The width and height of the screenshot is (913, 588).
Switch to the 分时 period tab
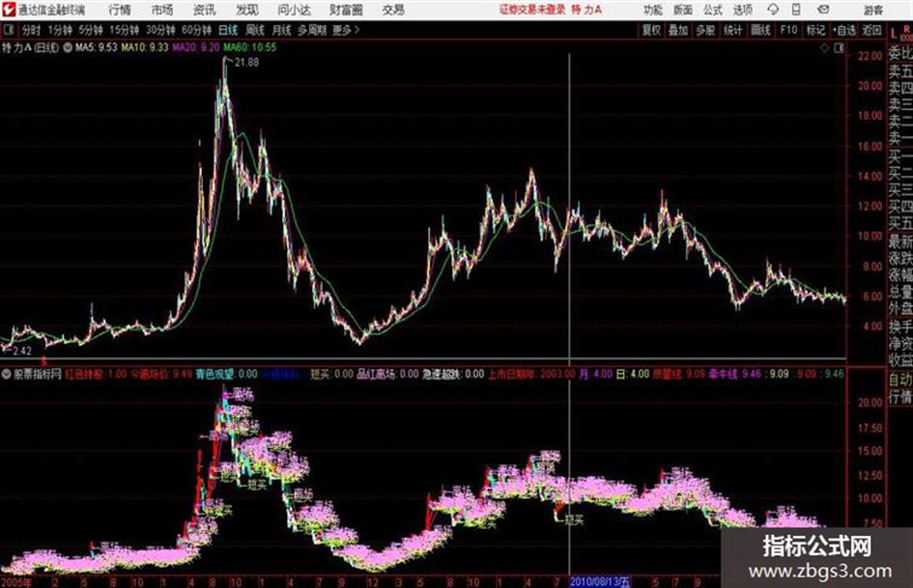coord(32,30)
